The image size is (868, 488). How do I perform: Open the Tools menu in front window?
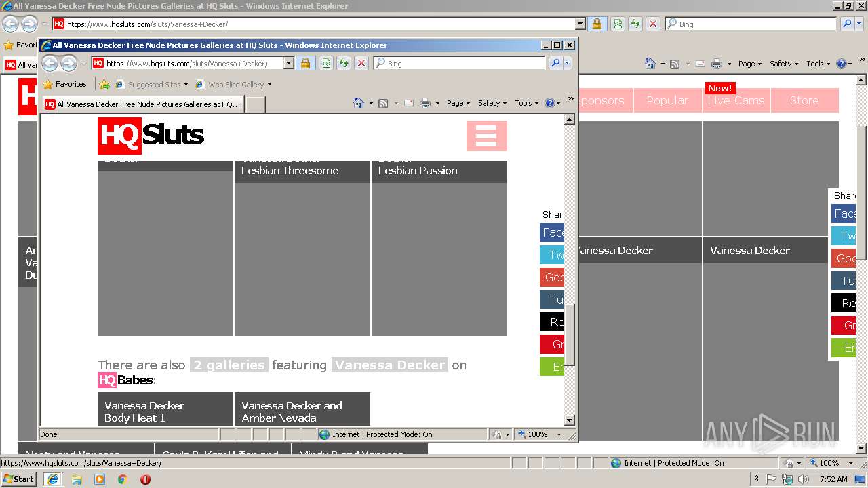[526, 103]
